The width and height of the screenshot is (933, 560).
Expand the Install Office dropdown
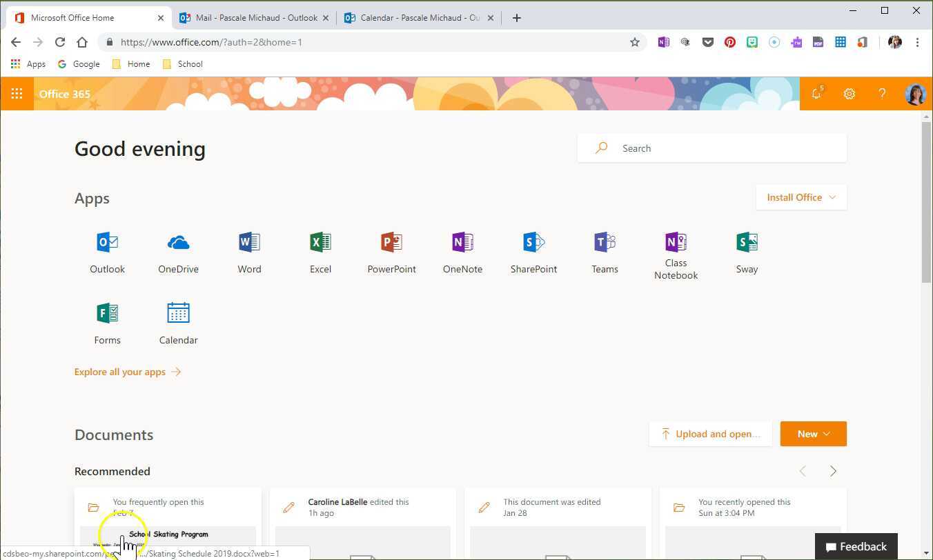801,197
